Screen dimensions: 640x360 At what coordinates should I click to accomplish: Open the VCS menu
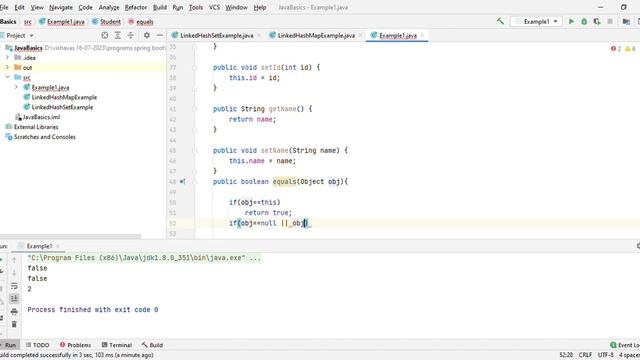coord(214,7)
